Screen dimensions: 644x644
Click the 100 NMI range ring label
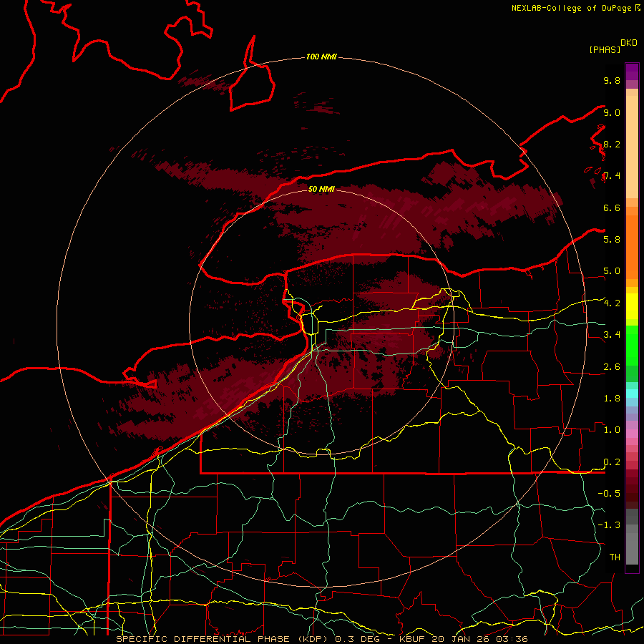click(321, 57)
